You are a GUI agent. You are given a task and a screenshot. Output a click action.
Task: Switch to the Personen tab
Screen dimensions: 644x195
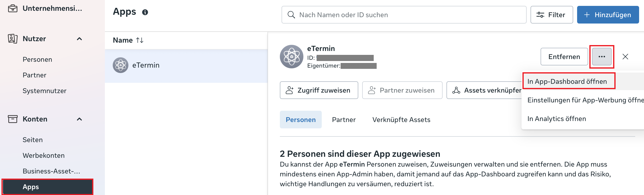coord(301,120)
